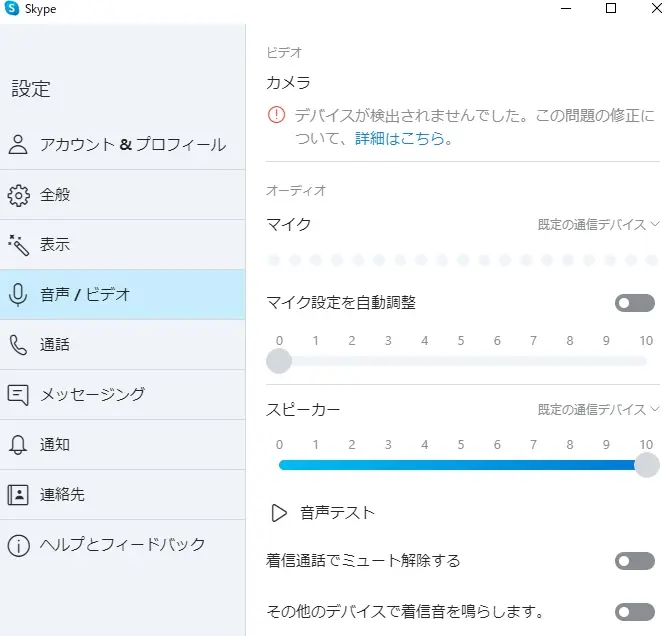670x636 pixels.
Task: Click the speaker volume slider handle
Action: tap(647, 465)
